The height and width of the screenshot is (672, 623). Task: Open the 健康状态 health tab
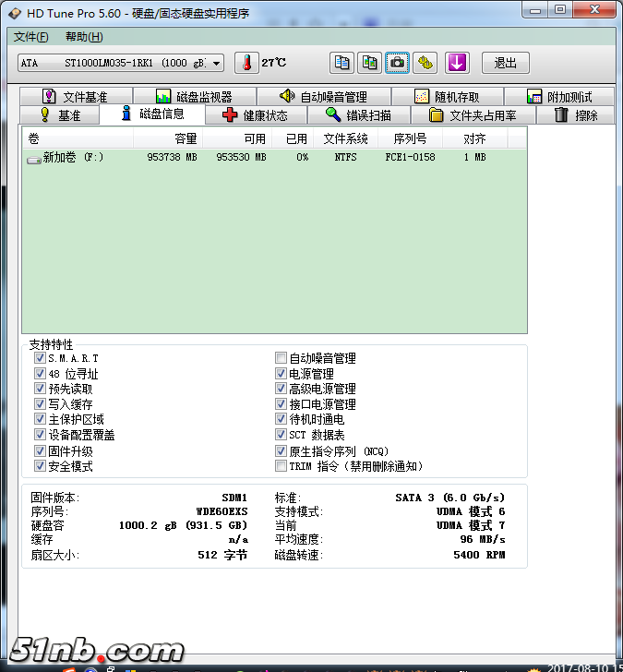[255, 115]
